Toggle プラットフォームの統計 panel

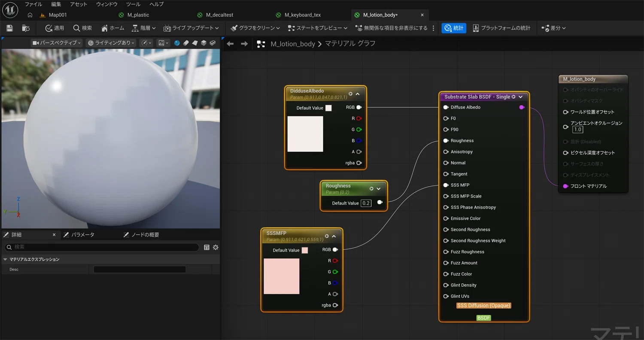[x=501, y=28]
